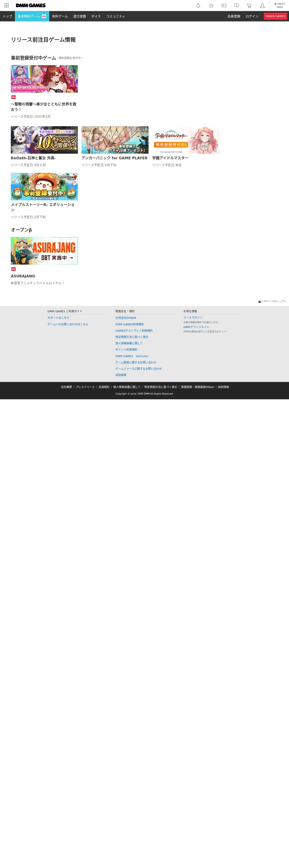Open the サポートはこちら footer link
289x868 pixels.
coord(58,318)
